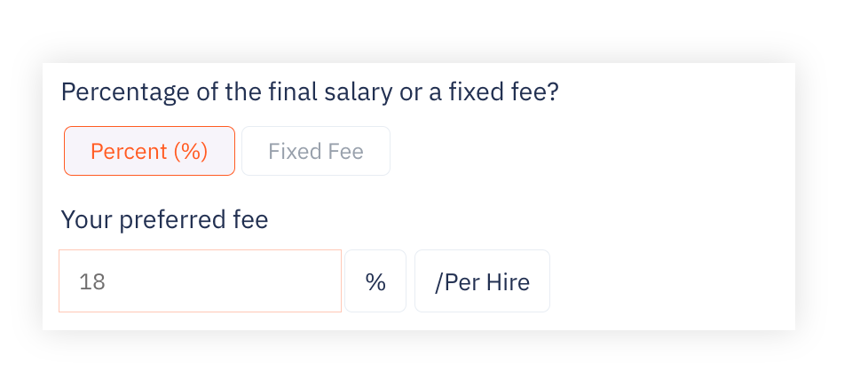The image size is (868, 387).
Task: Click the greyed-out Fixed Fee button
Action: [316, 151]
